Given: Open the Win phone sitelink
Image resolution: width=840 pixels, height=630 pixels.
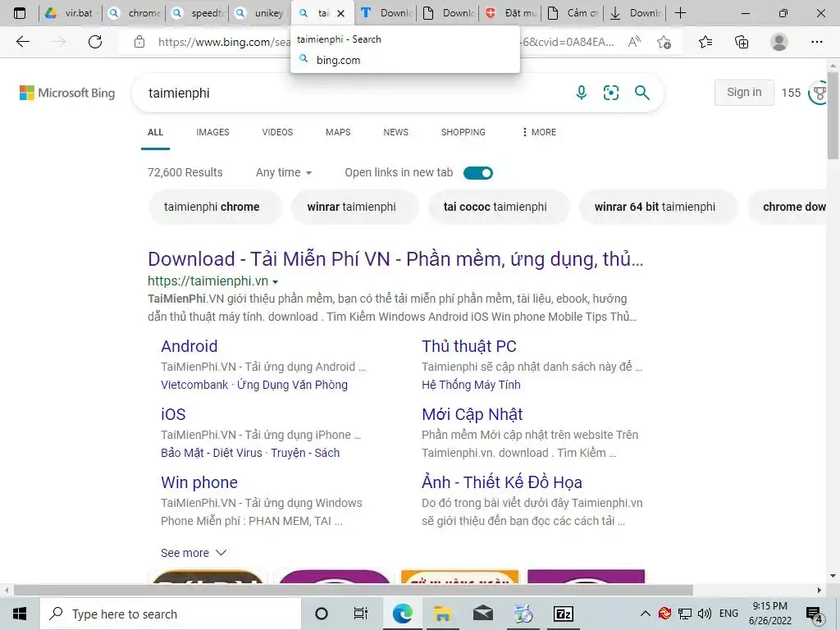Looking at the screenshot, I should tap(199, 482).
